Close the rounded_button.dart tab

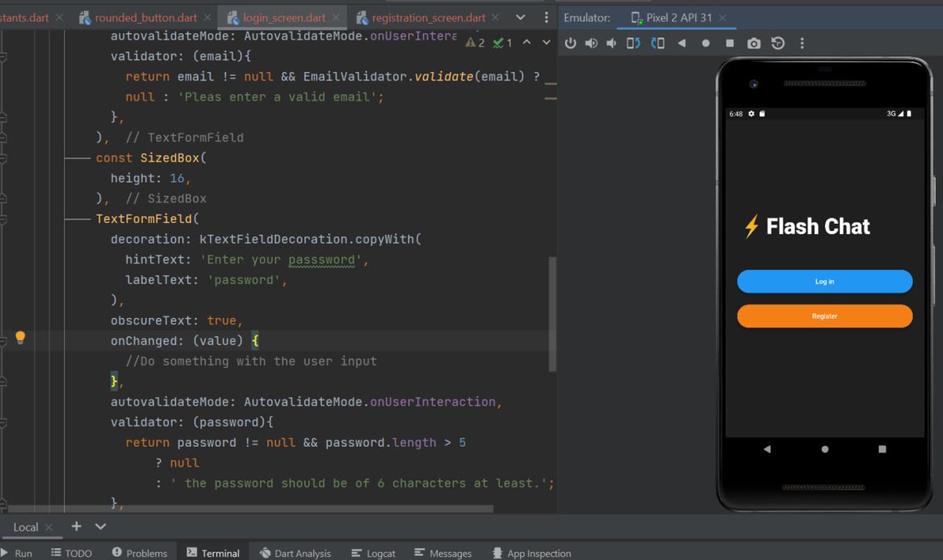click(207, 17)
